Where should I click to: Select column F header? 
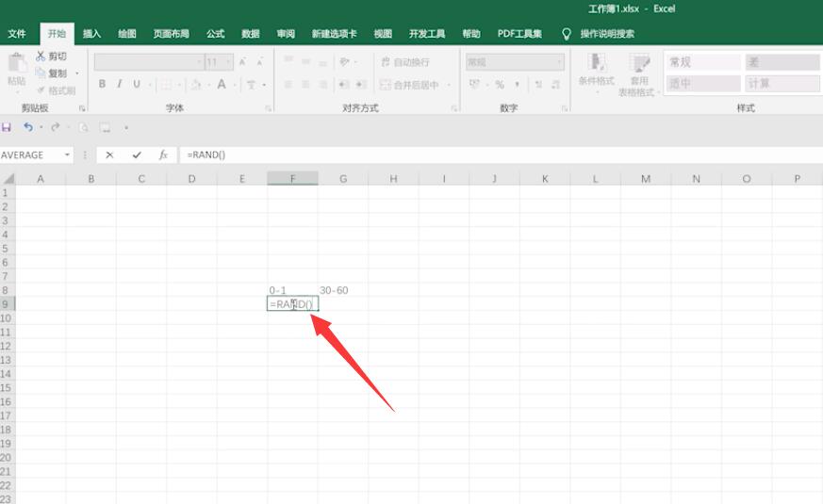pyautogui.click(x=292, y=179)
